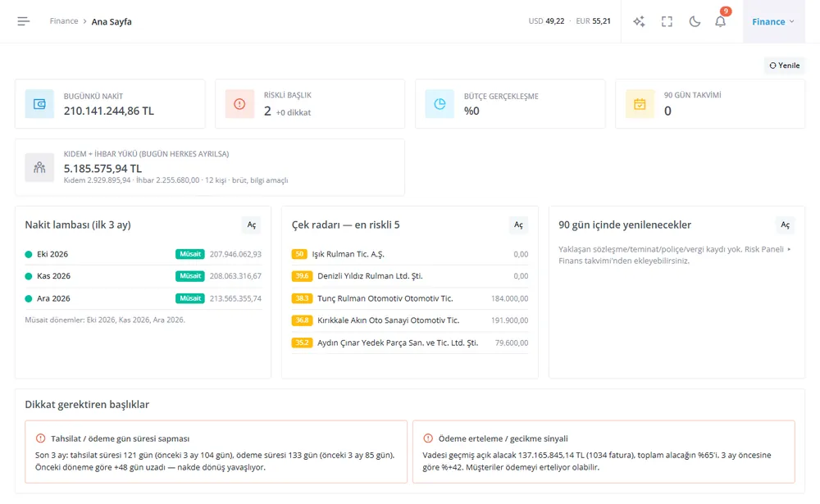820x504 pixels.
Task: Select the Kas 2026 cash row
Action: [143, 276]
